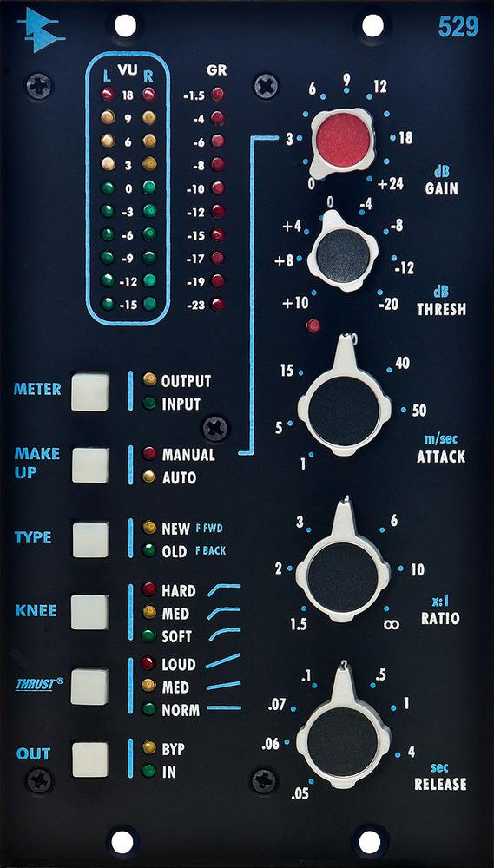Toggle the MAKE UP manual/auto button

click(x=89, y=465)
